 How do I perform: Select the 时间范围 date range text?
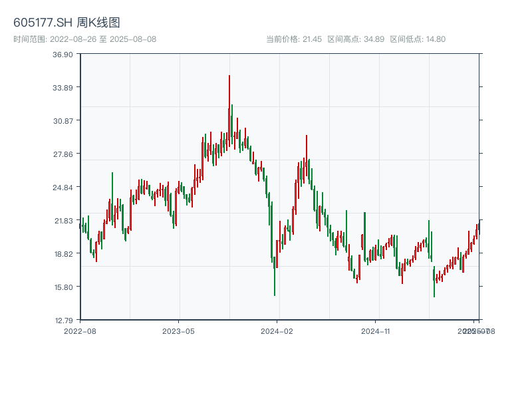coord(85,39)
